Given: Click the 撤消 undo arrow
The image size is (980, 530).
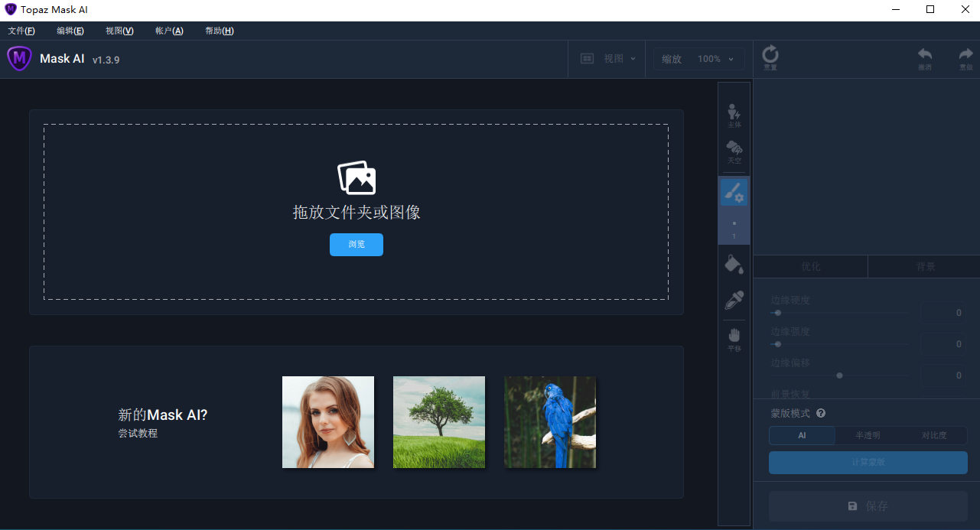Looking at the screenshot, I should click(925, 58).
